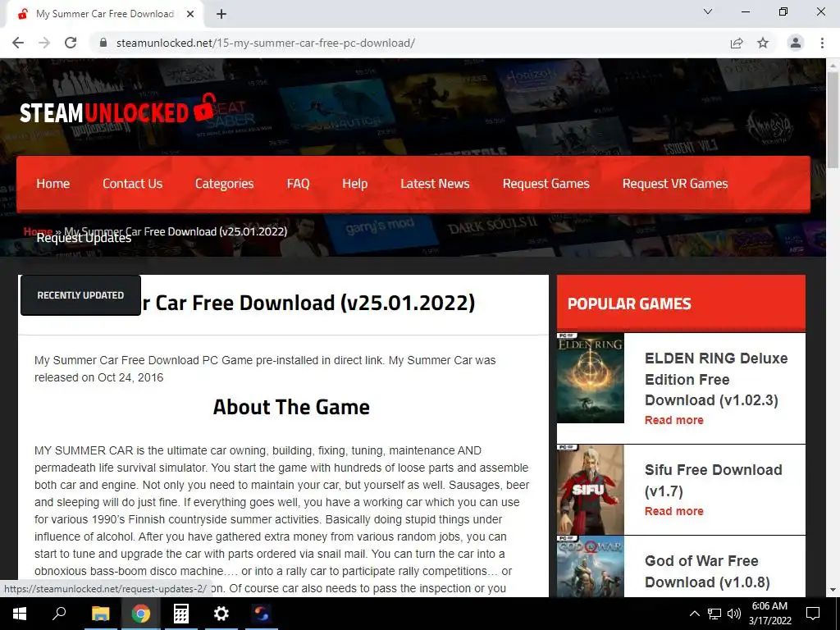Open the Elden Ring cover thumbnail
Screen dimensions: 840x630
(591, 378)
